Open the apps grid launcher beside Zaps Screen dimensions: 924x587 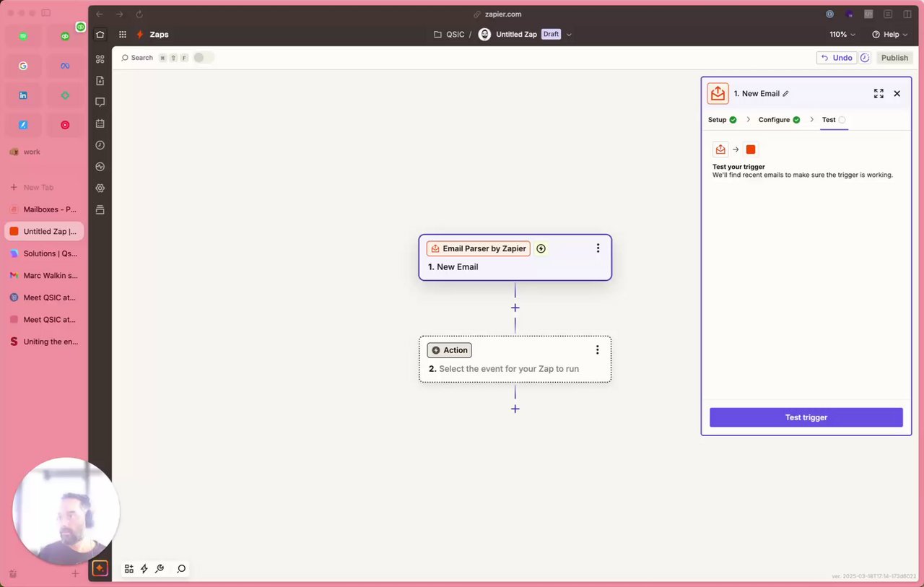click(x=123, y=35)
